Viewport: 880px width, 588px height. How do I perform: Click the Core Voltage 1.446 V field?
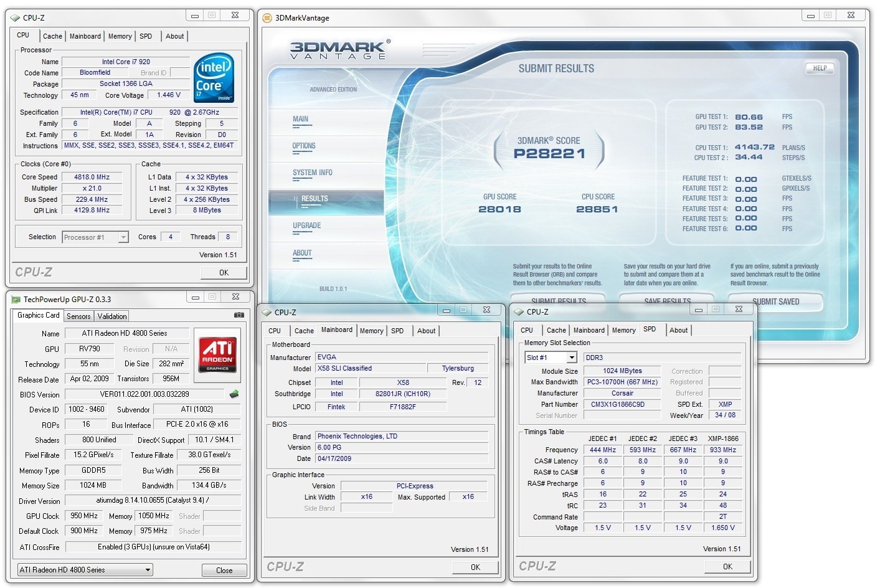pos(169,95)
